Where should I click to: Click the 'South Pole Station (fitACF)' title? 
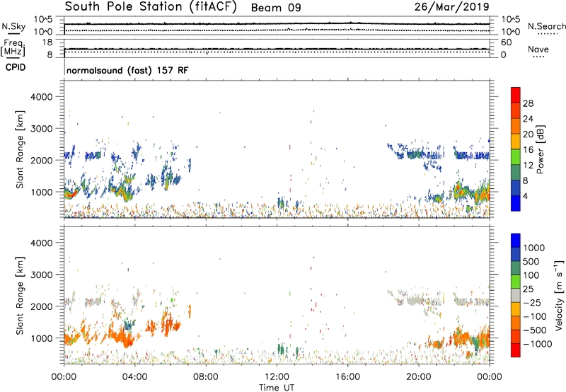(151, 7)
